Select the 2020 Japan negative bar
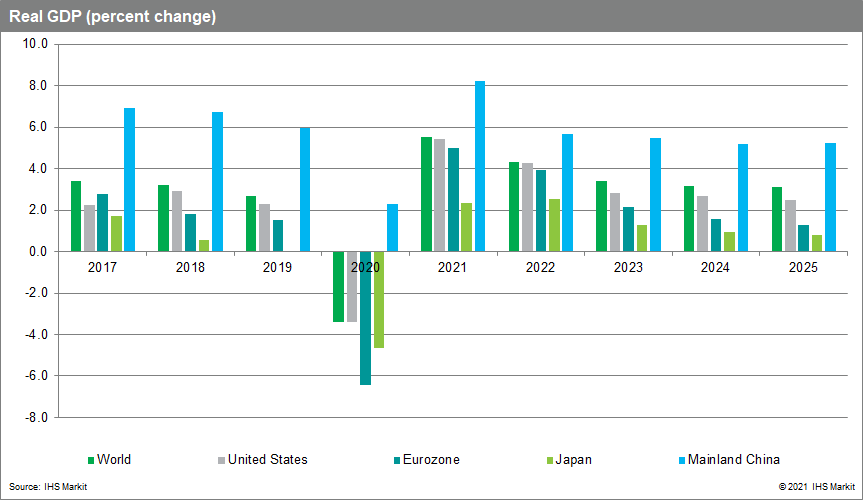Viewport: 865px width, 504px height. [378, 300]
